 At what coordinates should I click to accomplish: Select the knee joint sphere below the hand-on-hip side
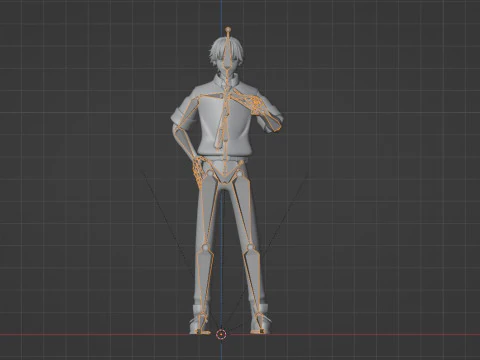pos(205,248)
